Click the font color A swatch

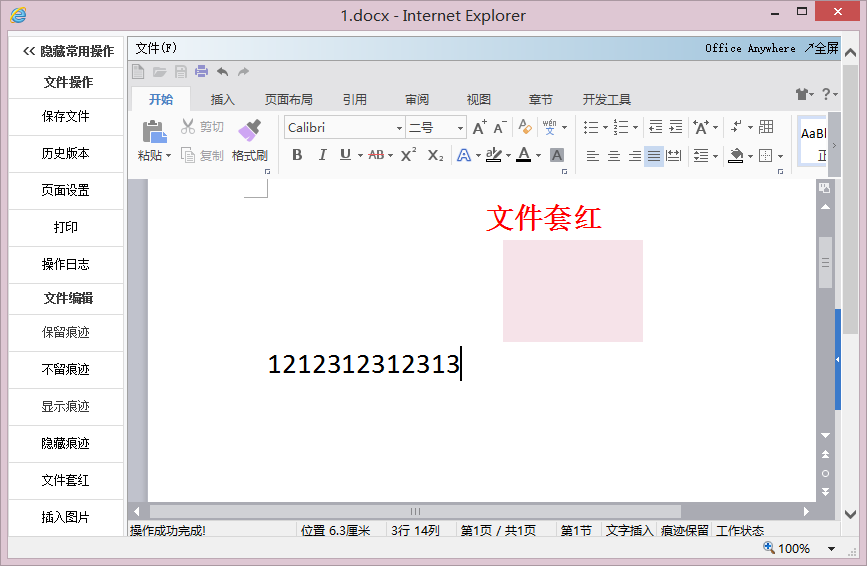tap(524, 155)
